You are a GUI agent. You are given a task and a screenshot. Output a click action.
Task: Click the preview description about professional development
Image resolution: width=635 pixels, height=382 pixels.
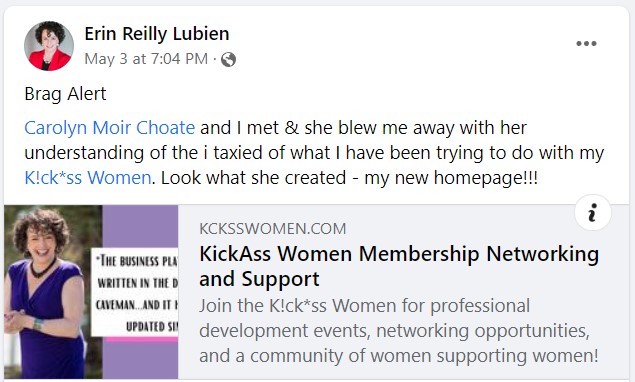pos(398,331)
